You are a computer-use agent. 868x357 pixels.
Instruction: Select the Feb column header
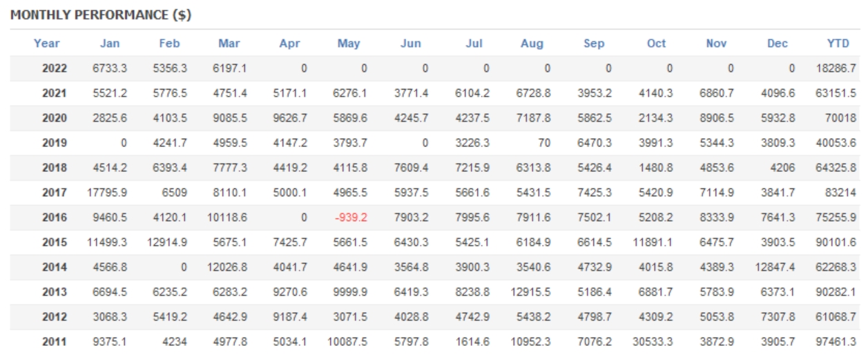coord(169,44)
